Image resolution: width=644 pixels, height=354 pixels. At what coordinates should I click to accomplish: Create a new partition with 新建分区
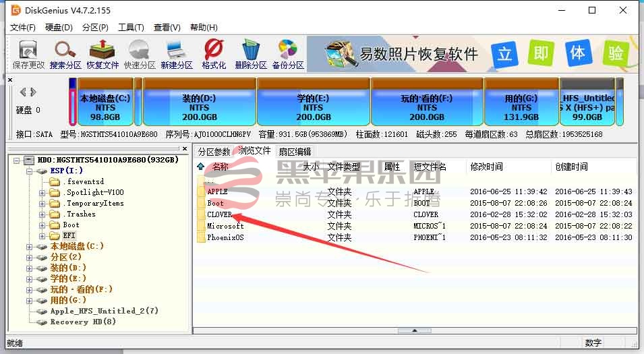(177, 55)
